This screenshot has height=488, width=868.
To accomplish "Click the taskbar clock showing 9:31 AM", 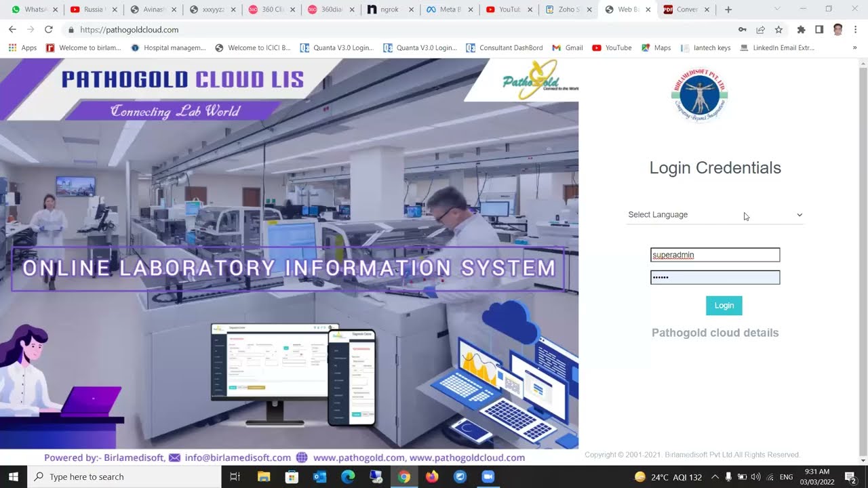I will pos(816,476).
